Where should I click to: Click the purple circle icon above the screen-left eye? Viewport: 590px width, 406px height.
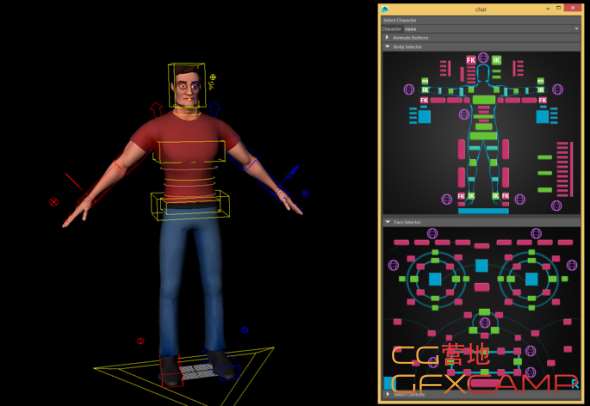433,234
